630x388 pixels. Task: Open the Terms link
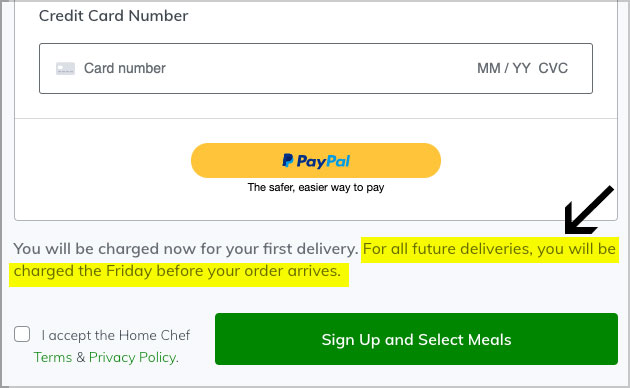(53, 357)
